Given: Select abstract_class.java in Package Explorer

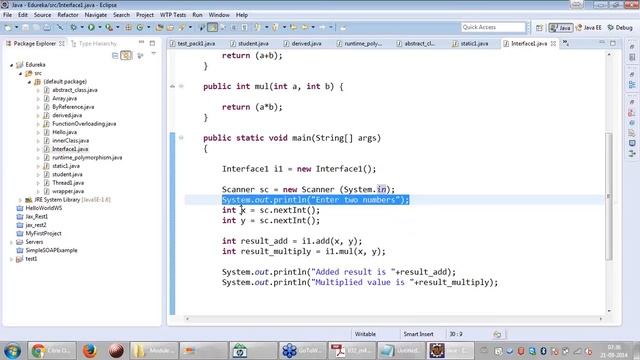Looking at the screenshot, I should (75, 90).
